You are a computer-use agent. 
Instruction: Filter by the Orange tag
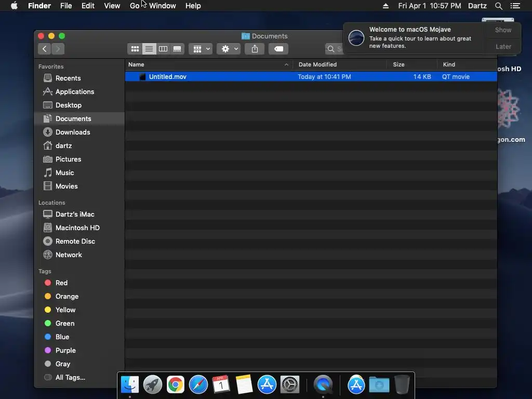[79, 297]
